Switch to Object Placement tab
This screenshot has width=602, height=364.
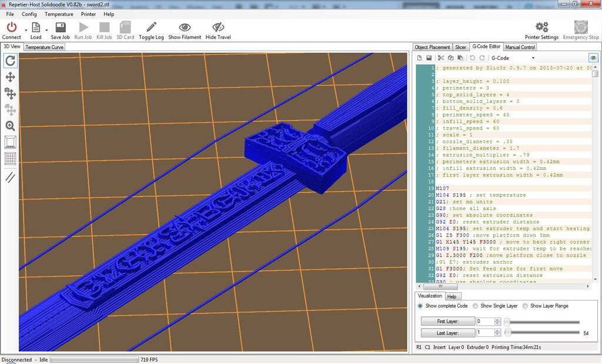coord(432,47)
